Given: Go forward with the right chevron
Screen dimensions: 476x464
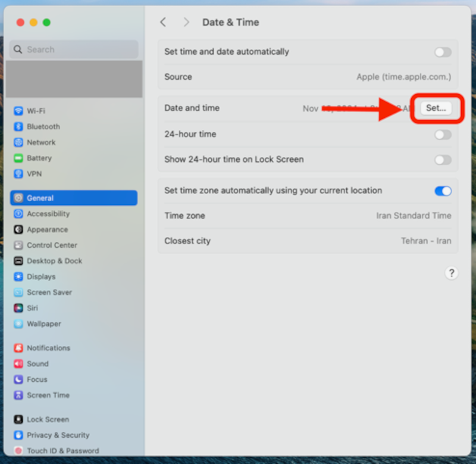Looking at the screenshot, I should coord(186,22).
